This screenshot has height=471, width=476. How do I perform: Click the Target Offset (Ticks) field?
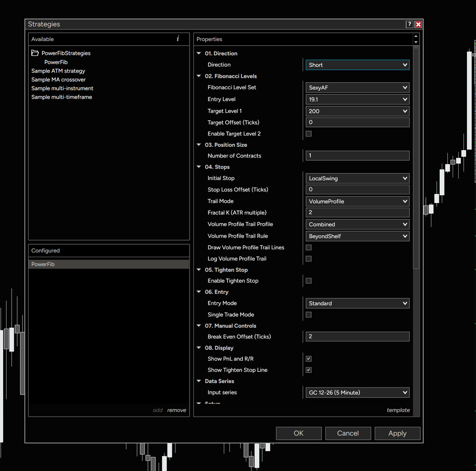357,123
